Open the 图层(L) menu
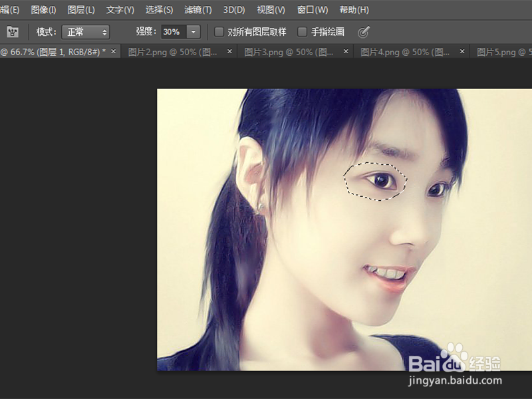The height and width of the screenshot is (399, 532). 80,10
